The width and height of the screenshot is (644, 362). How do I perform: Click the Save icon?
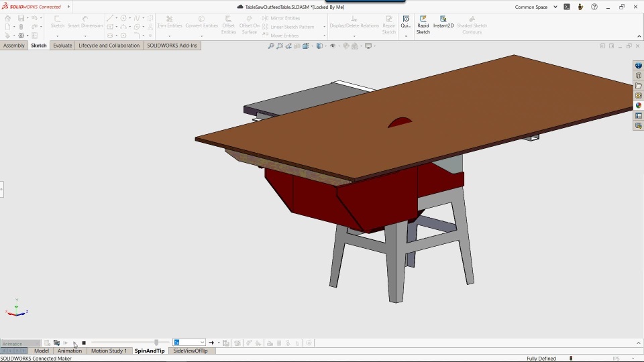21,18
